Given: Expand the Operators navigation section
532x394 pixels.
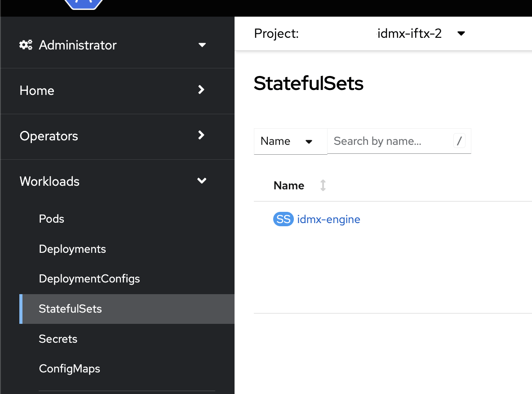Looking at the screenshot, I should 117,136.
